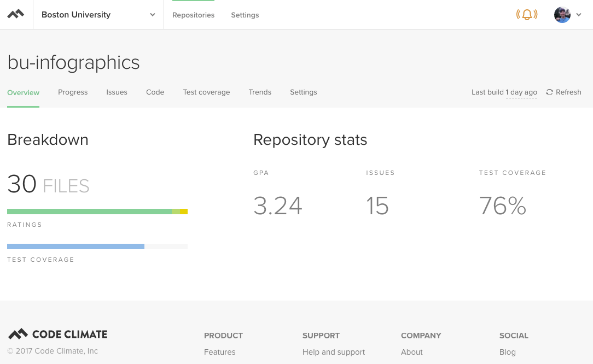The image size is (593, 364).
Task: Click the 2017 Code Climate copyright text
Action: (53, 351)
